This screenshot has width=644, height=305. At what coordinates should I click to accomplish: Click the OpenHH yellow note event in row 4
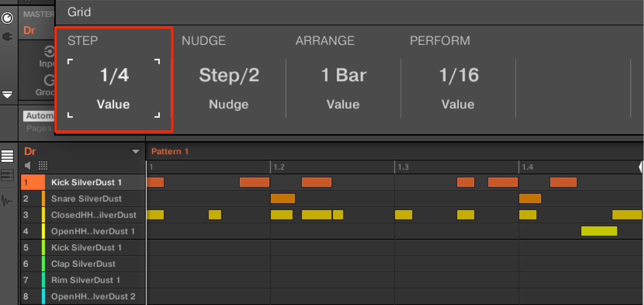[x=599, y=231]
